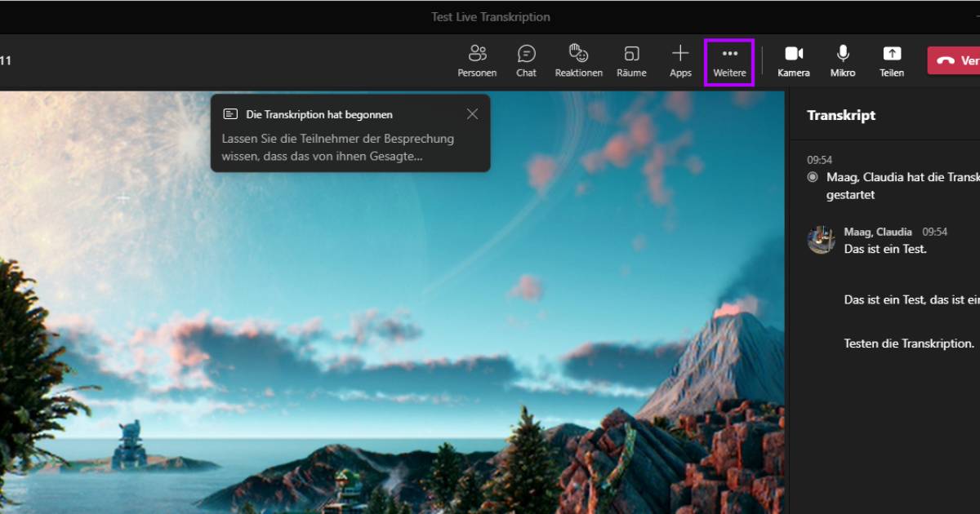Open the Apps panel with the plus icon

point(679,60)
